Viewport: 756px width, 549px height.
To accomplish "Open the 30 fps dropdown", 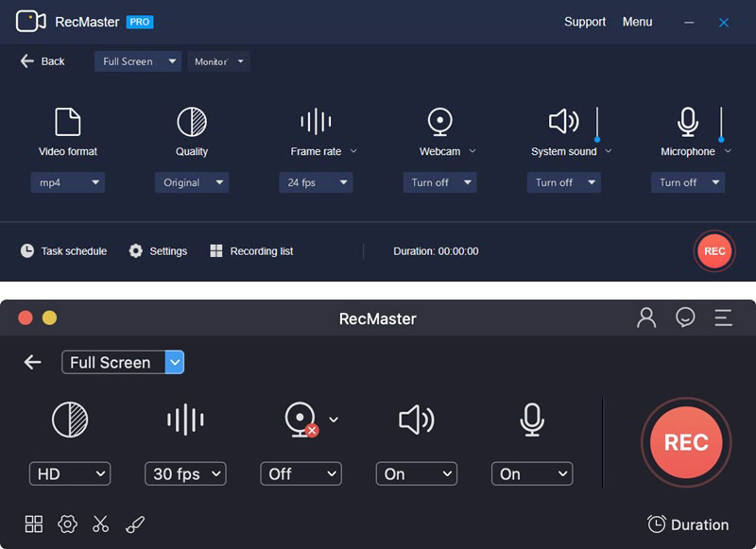I will click(185, 473).
